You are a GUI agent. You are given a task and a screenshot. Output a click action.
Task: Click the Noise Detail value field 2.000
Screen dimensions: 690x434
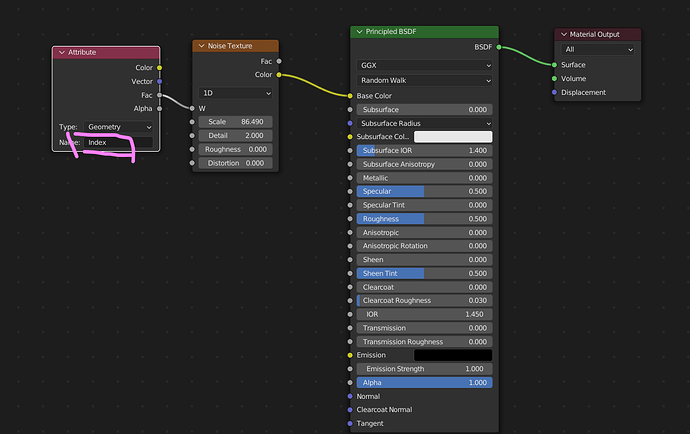tap(235, 136)
